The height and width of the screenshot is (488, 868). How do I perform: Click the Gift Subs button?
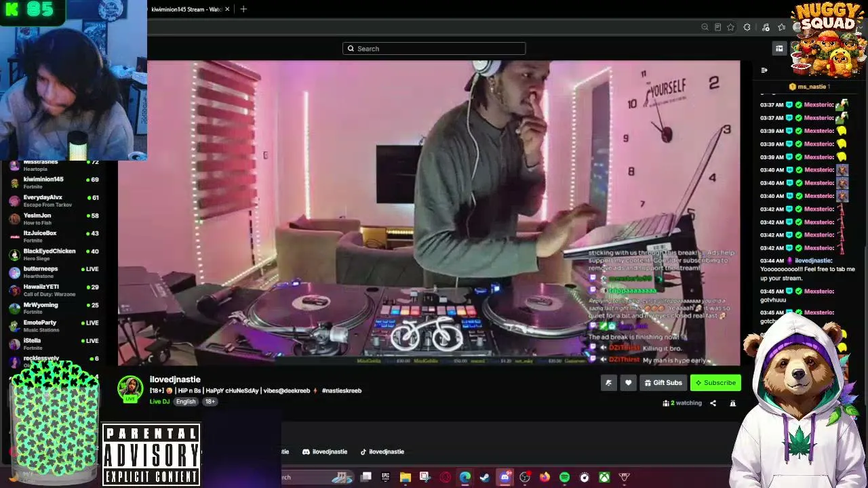663,383
